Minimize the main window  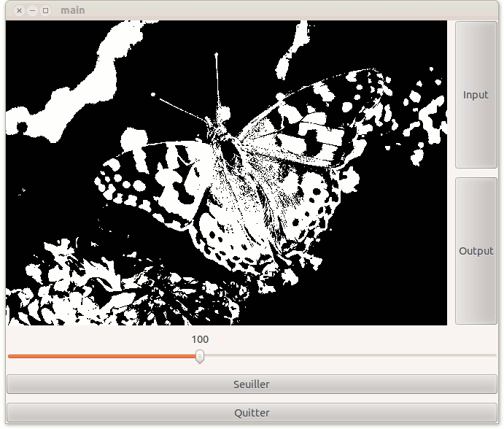(x=32, y=10)
